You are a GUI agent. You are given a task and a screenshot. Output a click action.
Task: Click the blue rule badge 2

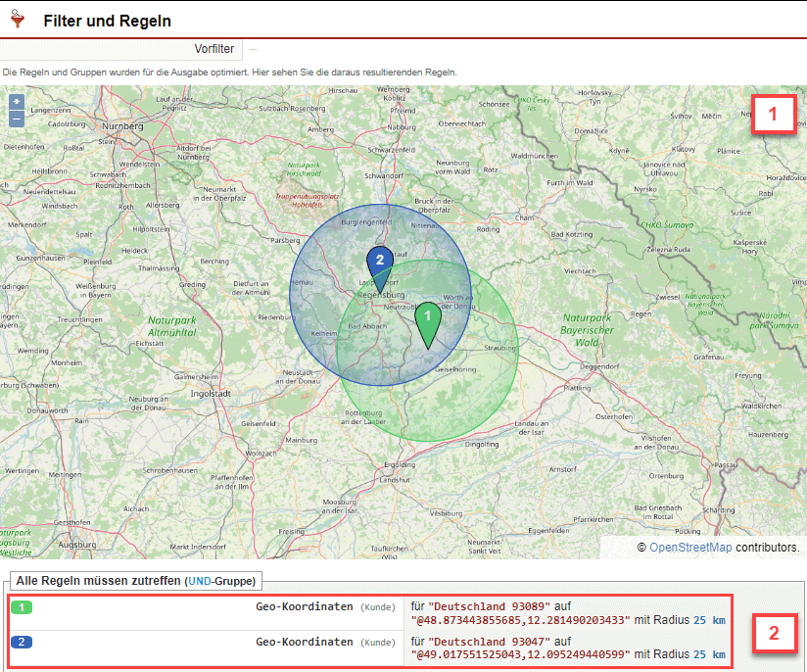(22, 643)
